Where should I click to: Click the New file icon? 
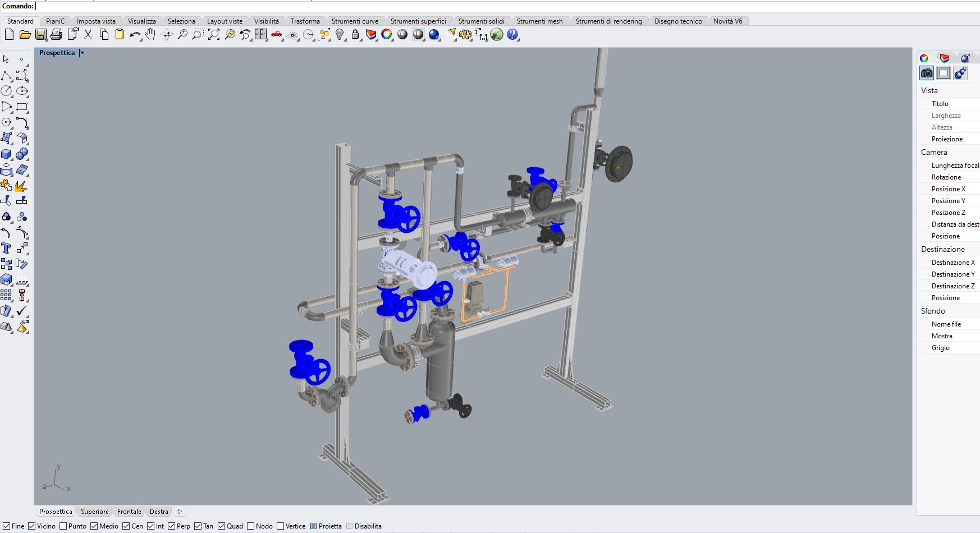[x=9, y=35]
